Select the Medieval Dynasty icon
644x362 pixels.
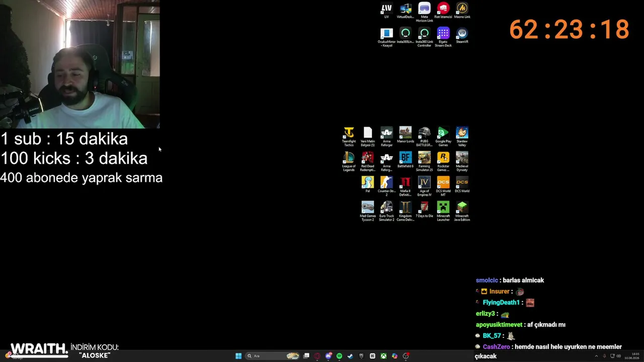click(x=462, y=162)
